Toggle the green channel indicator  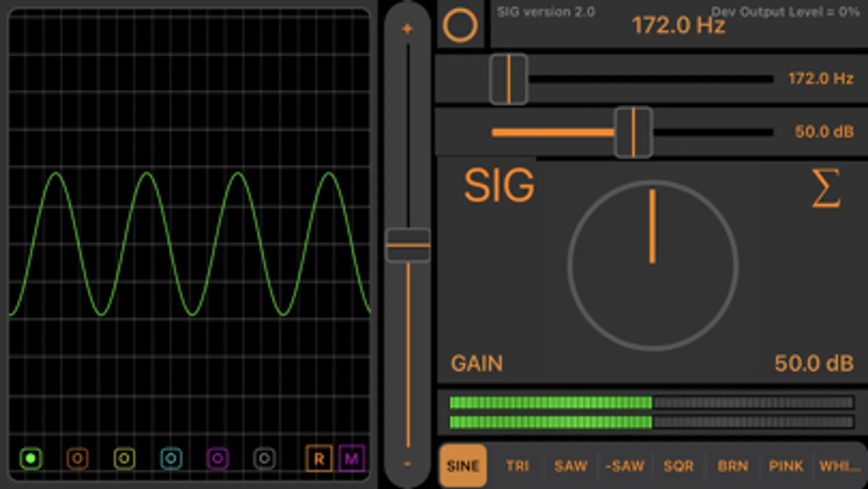point(31,459)
